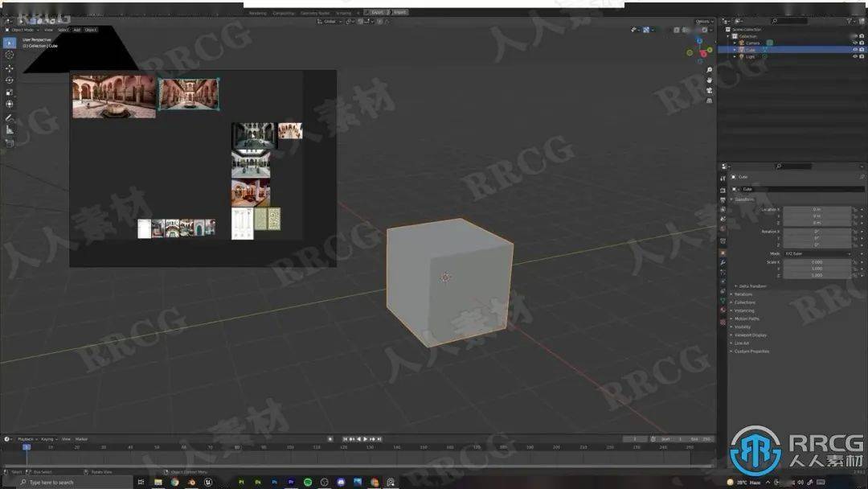Expand the Camera item in outliner
Viewport: 868px width, 489px height.
(735, 43)
